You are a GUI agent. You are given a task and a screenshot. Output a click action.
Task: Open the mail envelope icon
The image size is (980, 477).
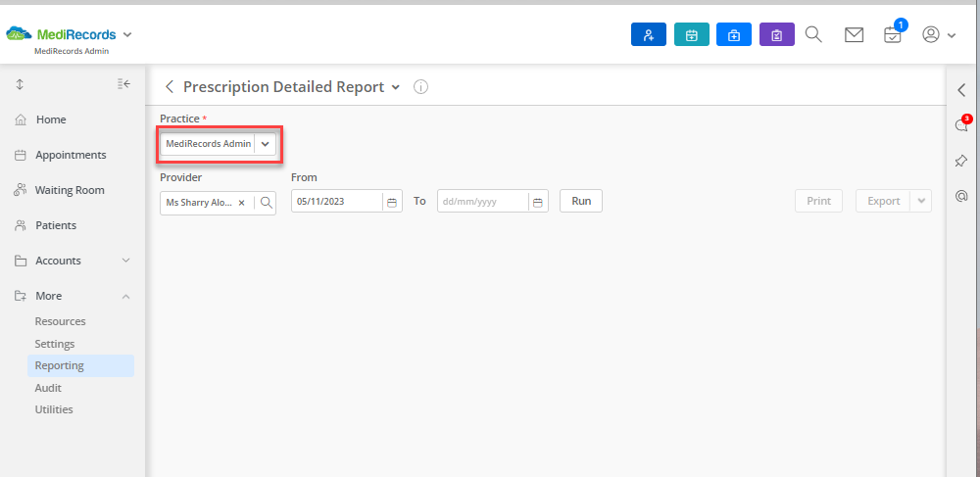(854, 35)
